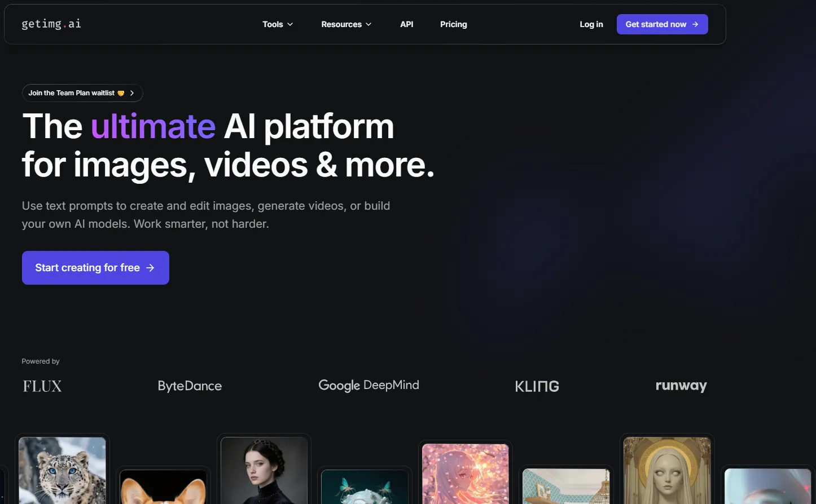Expand the Resources dropdown menu
Screen dimensions: 816x504
click(346, 24)
